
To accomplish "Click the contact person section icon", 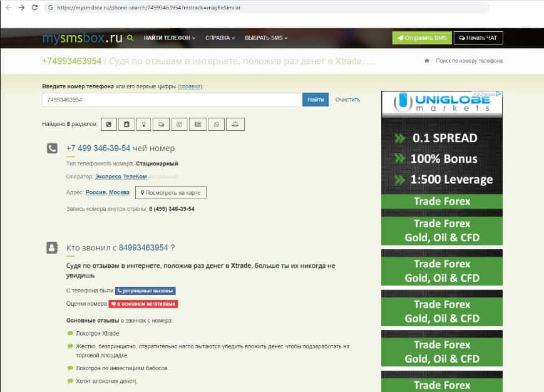I will (x=52, y=248).
